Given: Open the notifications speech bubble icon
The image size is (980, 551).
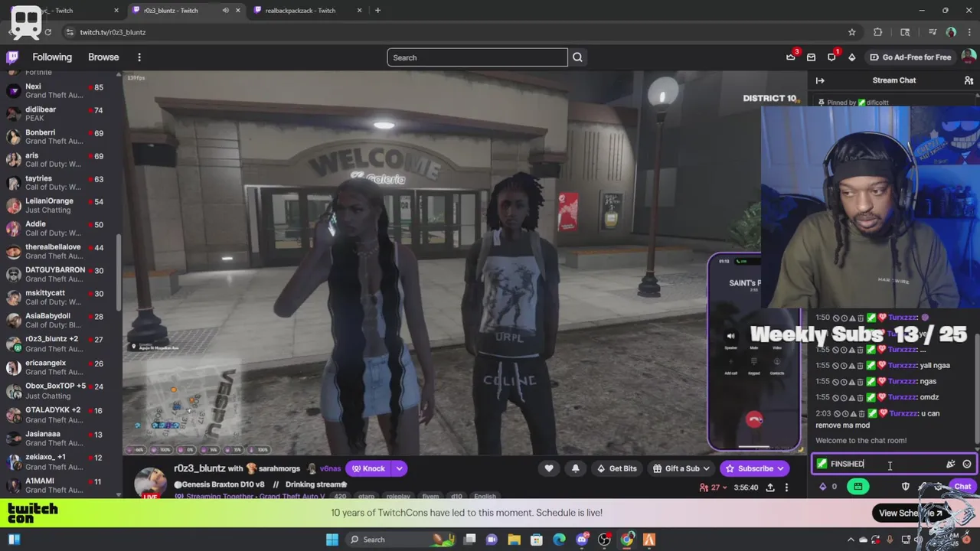Looking at the screenshot, I should pos(831,57).
